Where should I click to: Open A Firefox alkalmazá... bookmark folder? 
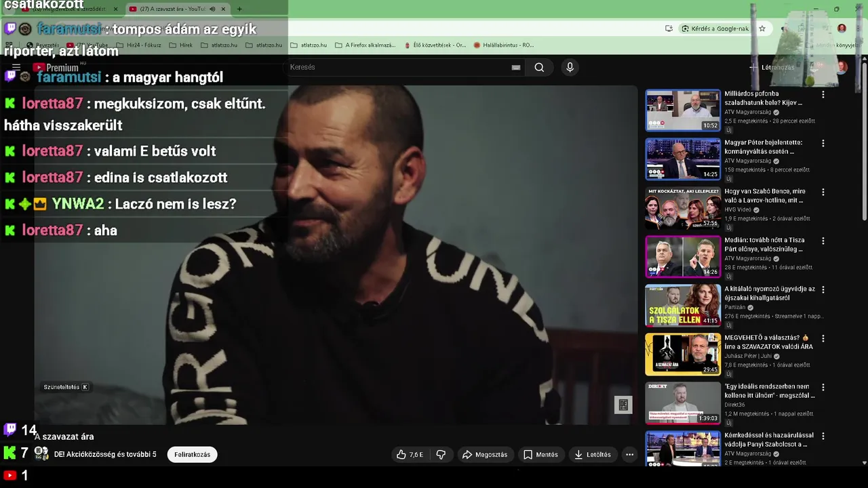click(365, 45)
